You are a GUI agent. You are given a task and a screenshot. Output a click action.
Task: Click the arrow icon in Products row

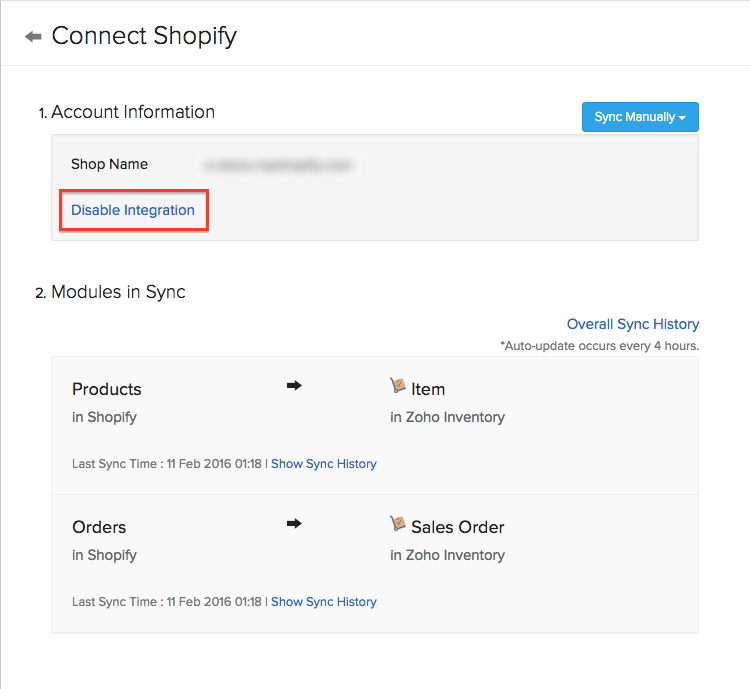tap(294, 386)
